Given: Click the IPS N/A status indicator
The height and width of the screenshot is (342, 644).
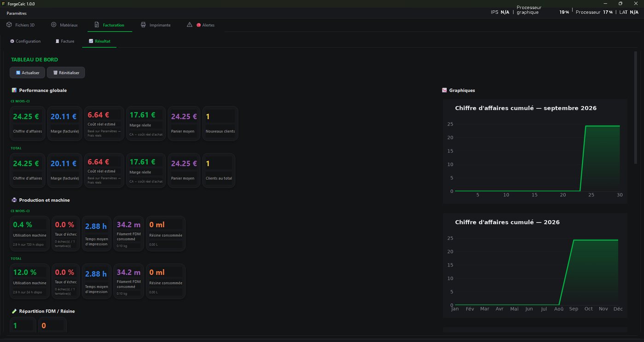Looking at the screenshot, I should pyautogui.click(x=500, y=12).
